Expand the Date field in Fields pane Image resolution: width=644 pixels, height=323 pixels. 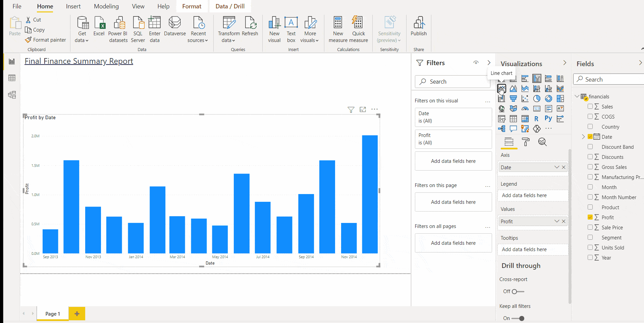click(x=584, y=137)
